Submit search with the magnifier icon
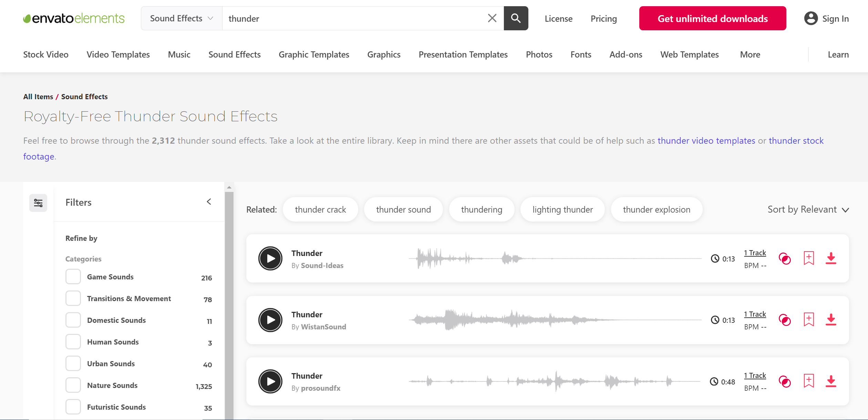Image resolution: width=868 pixels, height=420 pixels. coord(516,18)
